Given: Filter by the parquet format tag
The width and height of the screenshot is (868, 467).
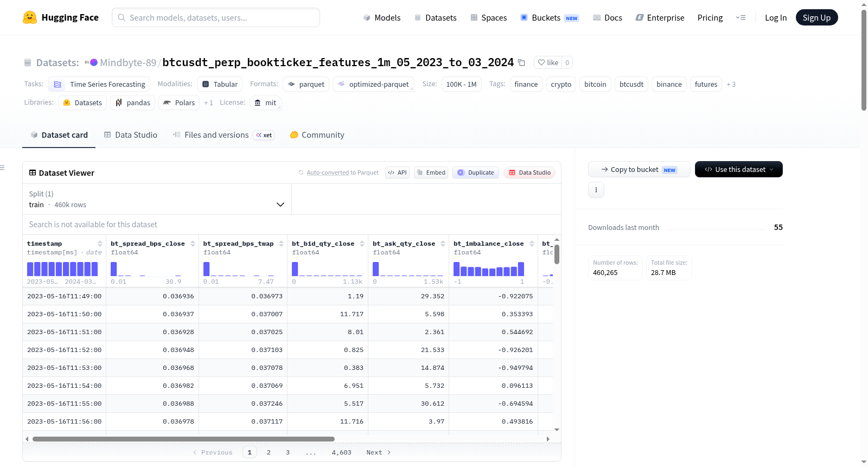Looking at the screenshot, I should coord(306,84).
